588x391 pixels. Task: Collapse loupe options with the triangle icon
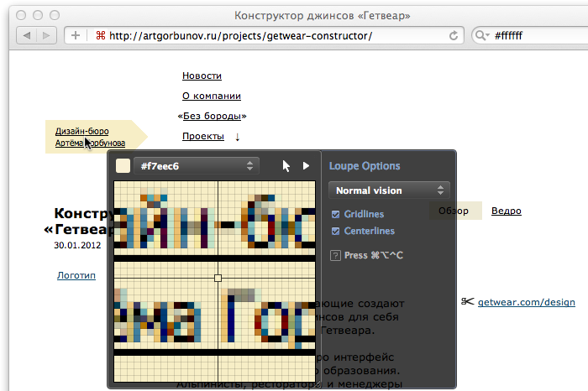click(x=307, y=166)
